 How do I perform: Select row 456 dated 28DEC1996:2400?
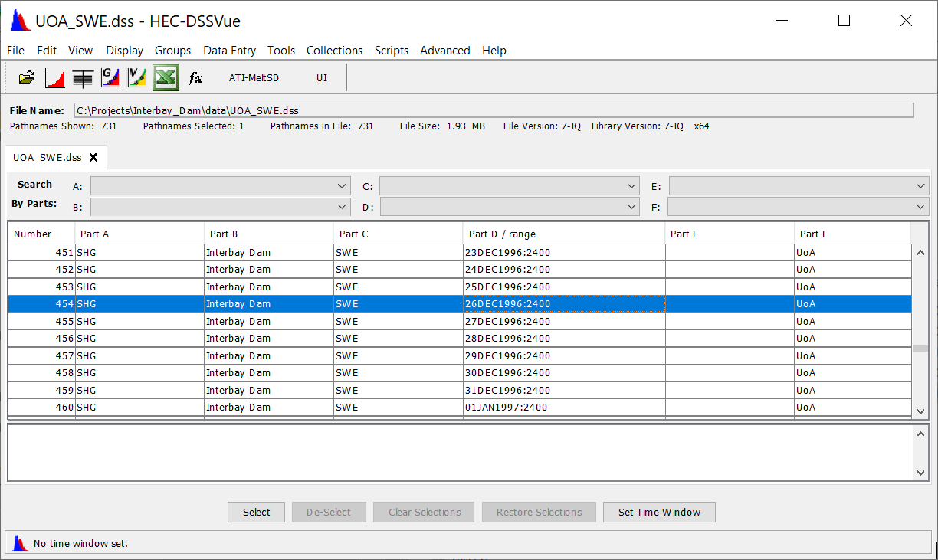[x=460, y=339]
